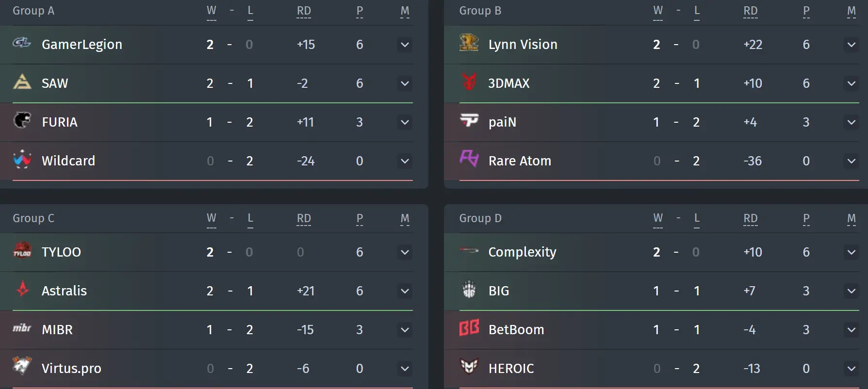
Task: Click the GamerLegion team logo
Action: [22, 44]
